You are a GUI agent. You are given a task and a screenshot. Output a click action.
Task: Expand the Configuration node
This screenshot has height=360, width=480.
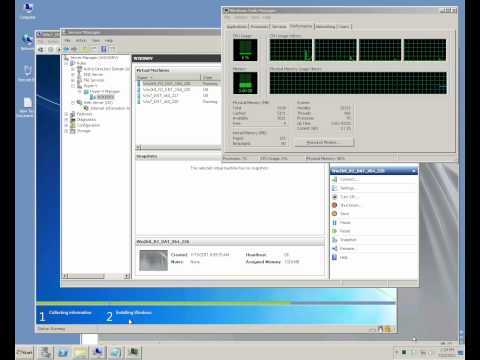click(66, 125)
